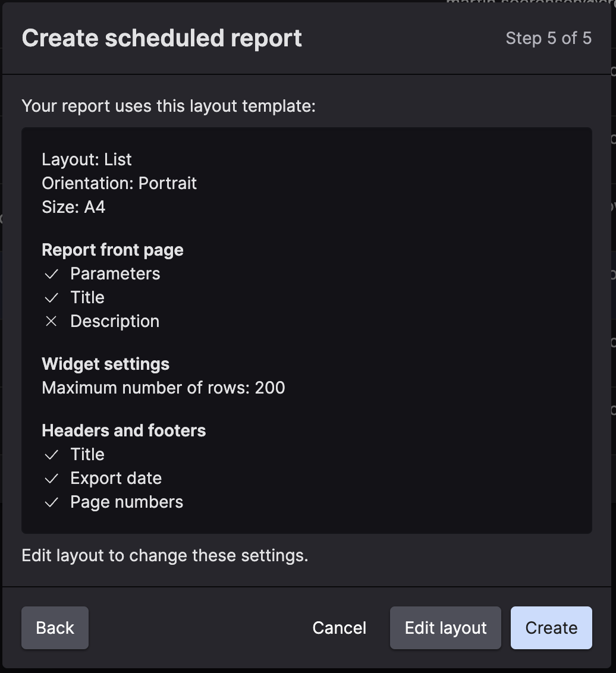The image size is (616, 673).
Task: Click the 'Report front page' heading
Action: (x=112, y=250)
